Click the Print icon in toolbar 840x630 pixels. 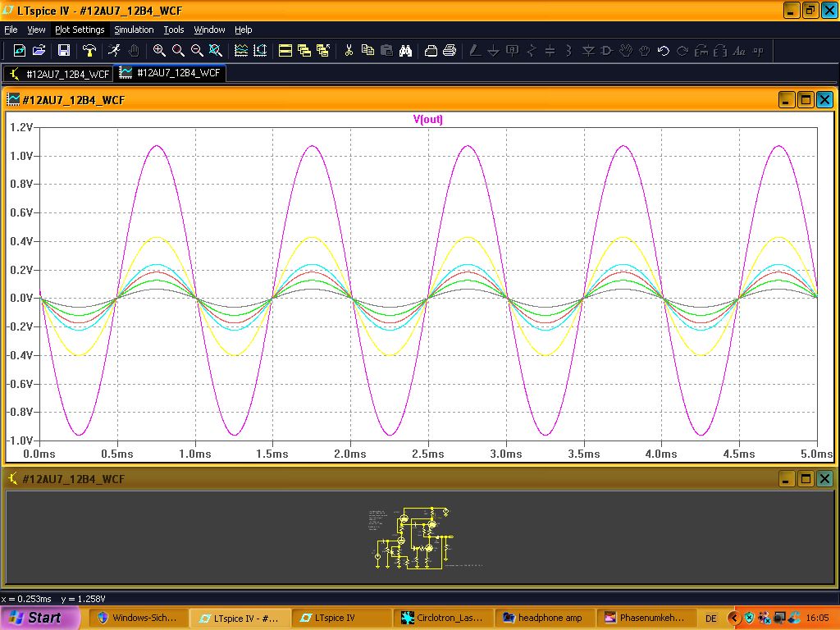(x=450, y=51)
